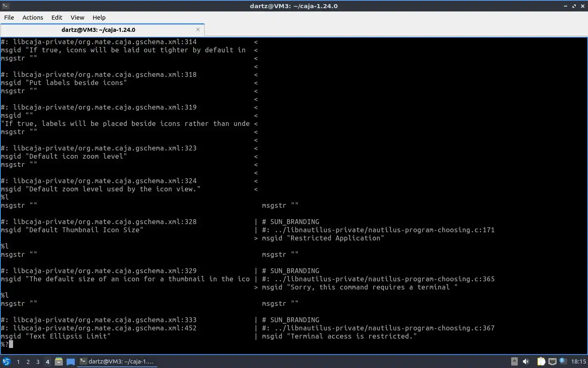This screenshot has height=368, width=588.
Task: Minimize the terminal window
Action: click(x=566, y=6)
